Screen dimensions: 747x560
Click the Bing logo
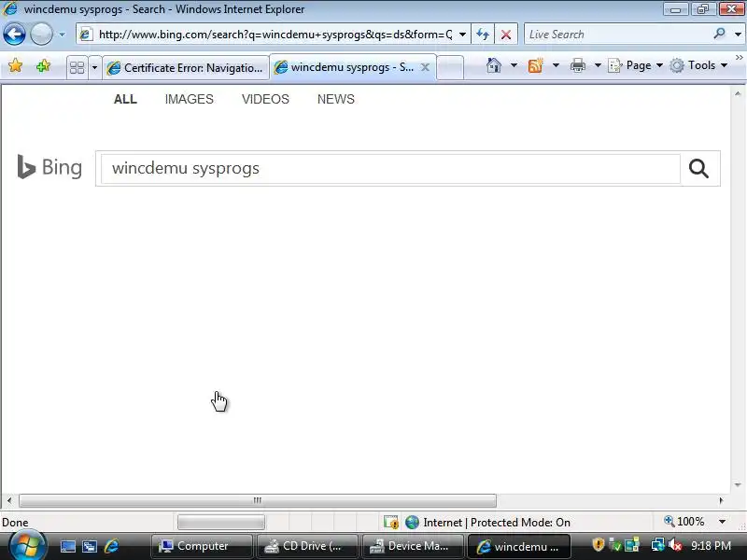point(49,167)
